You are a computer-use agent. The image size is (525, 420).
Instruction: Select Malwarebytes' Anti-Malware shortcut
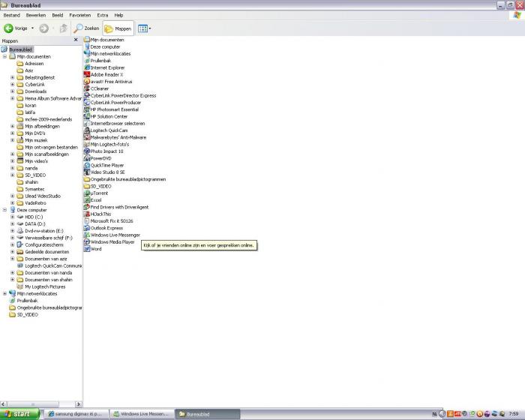(x=115, y=137)
